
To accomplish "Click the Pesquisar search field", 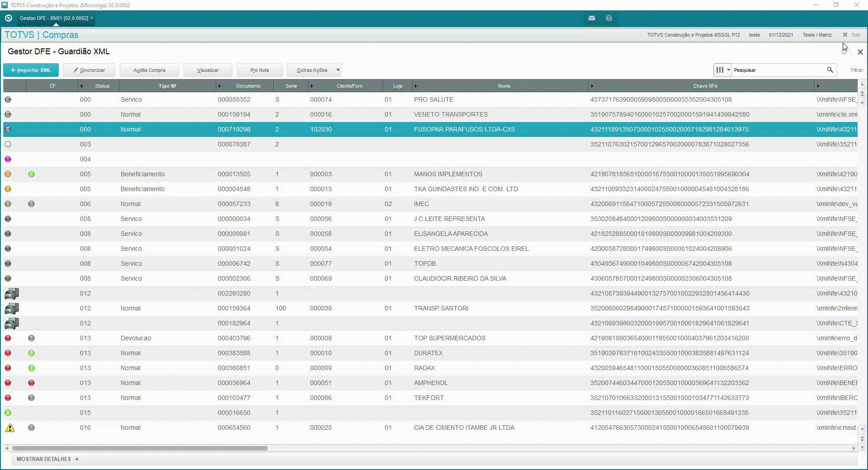I will (778, 70).
